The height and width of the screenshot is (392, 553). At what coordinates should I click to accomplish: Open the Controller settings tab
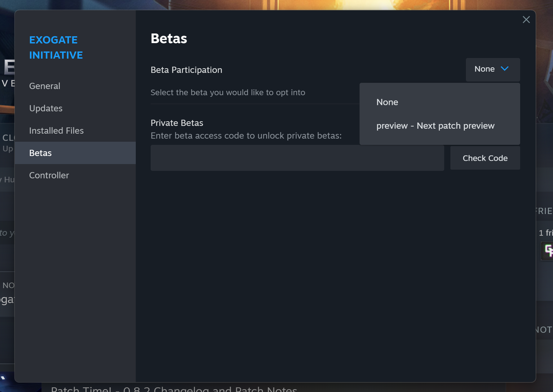pos(49,175)
